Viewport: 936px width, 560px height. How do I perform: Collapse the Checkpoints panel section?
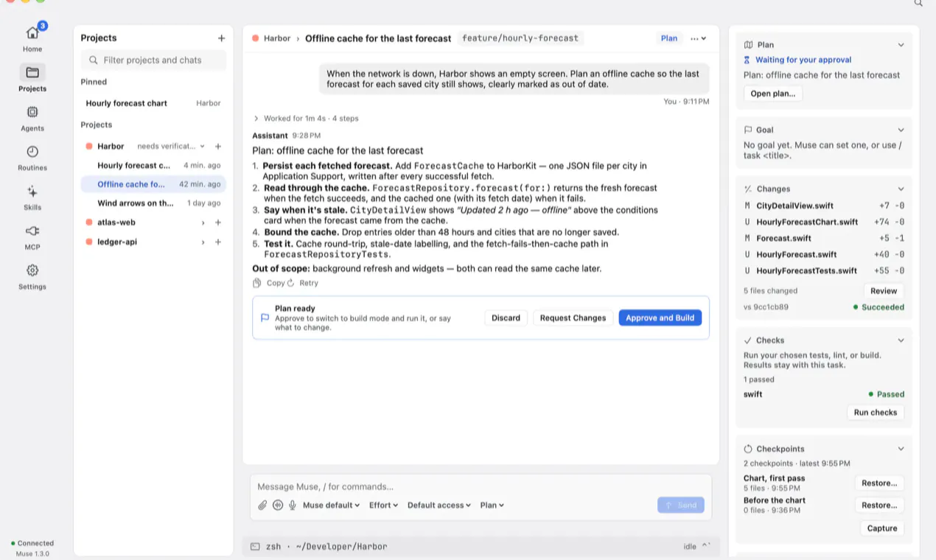(901, 449)
